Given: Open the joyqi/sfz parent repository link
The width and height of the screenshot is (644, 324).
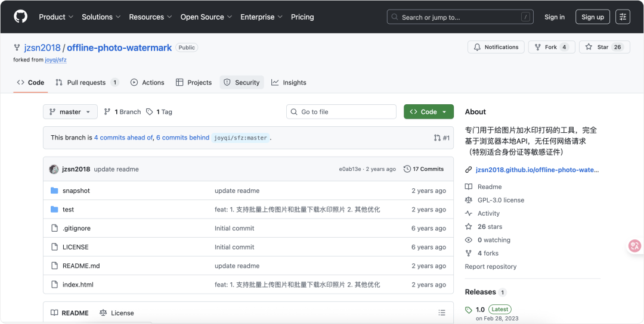Looking at the screenshot, I should pos(56,60).
